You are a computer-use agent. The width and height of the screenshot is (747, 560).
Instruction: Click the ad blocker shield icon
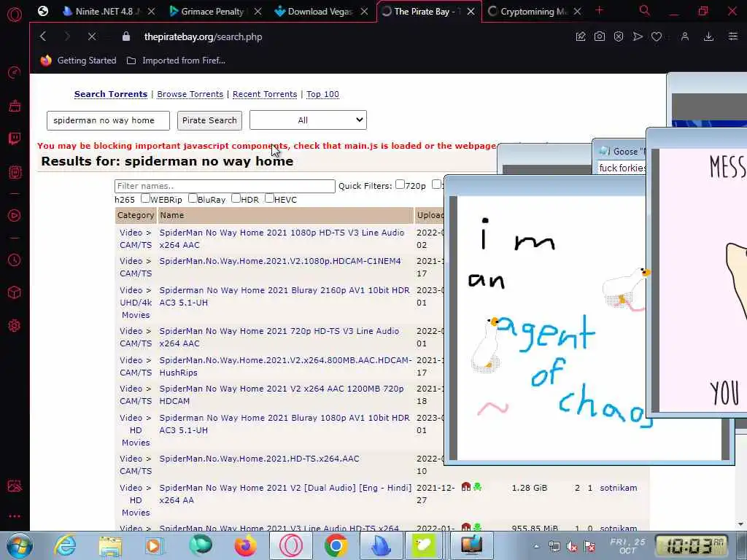pos(619,36)
